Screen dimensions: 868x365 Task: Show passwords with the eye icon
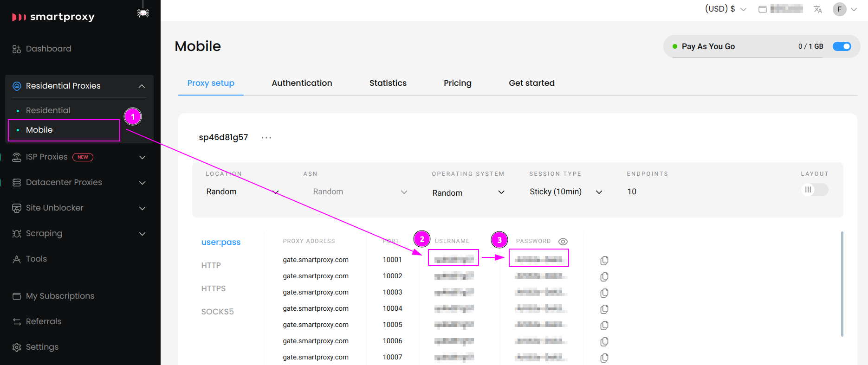(563, 242)
